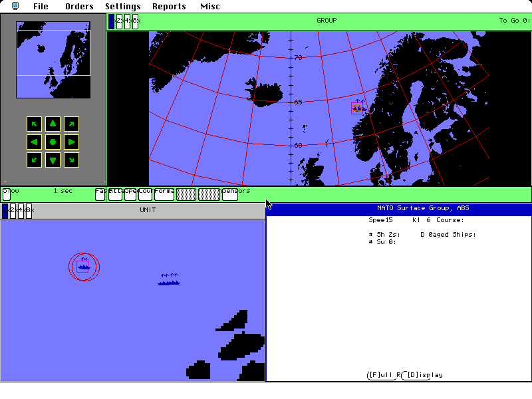Click the 1 sec time step label
This screenshot has width=532, height=399.
[x=63, y=191]
